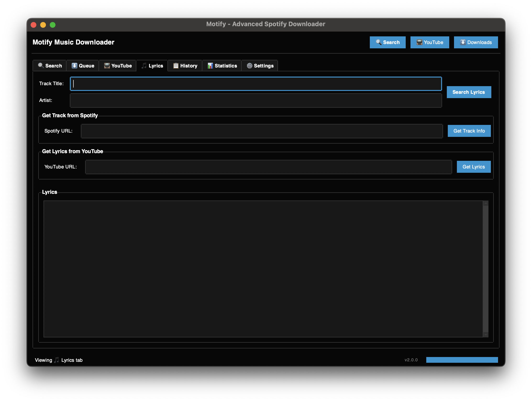Click the Search Lyrics button

pyautogui.click(x=469, y=92)
